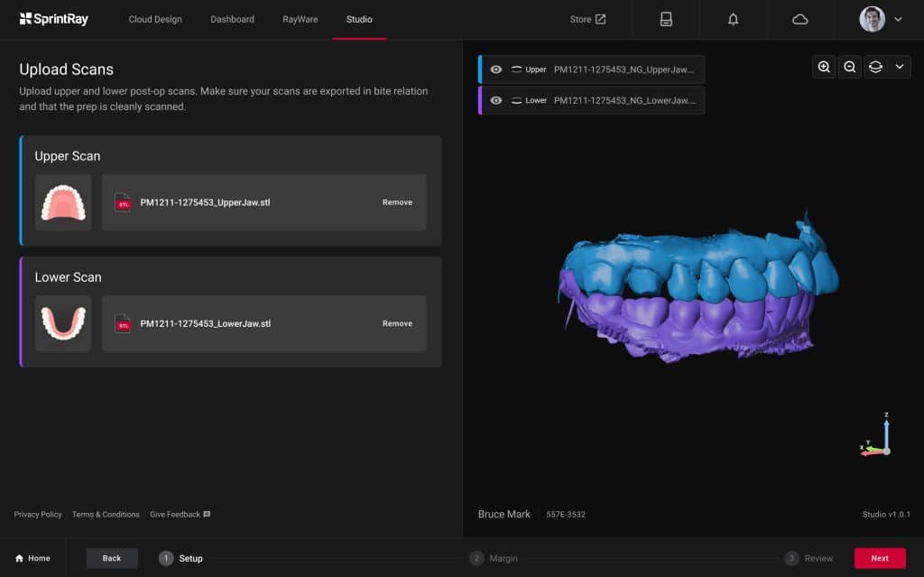Viewport: 924px width, 577px height.
Task: Click the zoom in magnifier icon
Action: (x=824, y=67)
